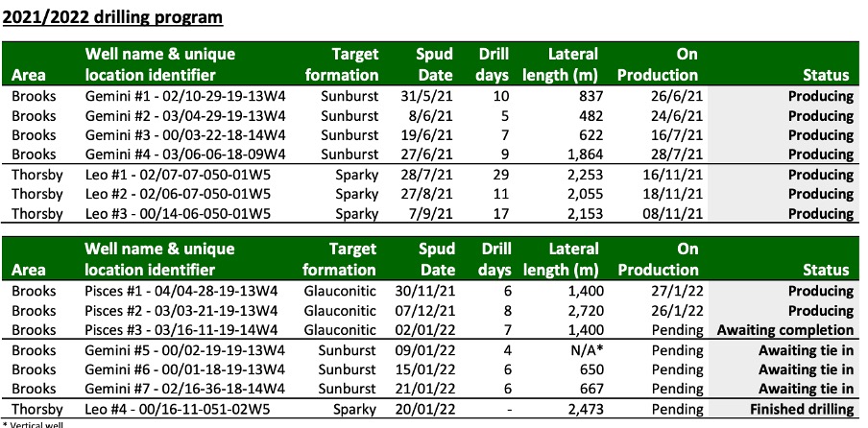Select the Gemini #1 well name cell
The height and width of the screenshot is (428, 868).
185,96
